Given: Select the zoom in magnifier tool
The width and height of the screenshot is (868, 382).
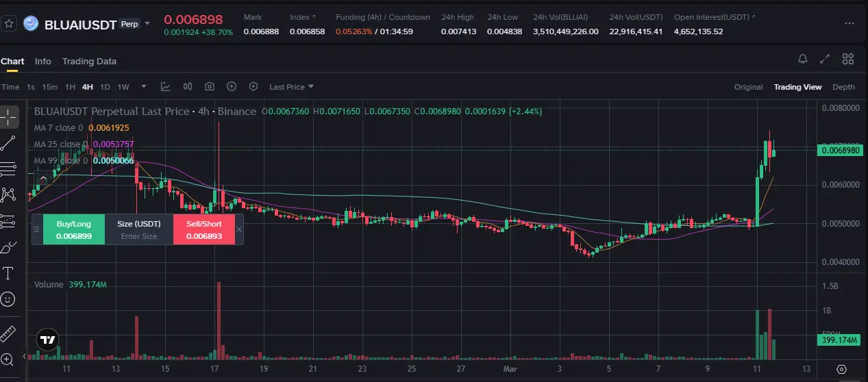Looking at the screenshot, I should pos(8,359).
